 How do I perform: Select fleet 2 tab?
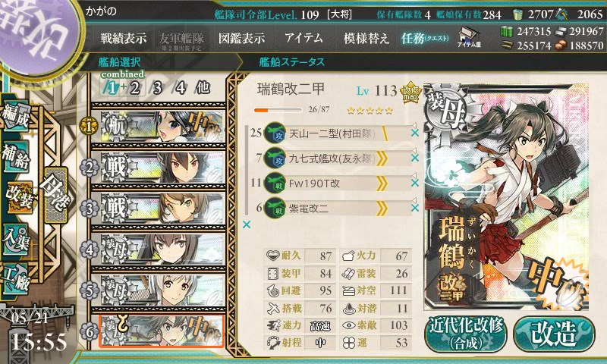pos(134,88)
